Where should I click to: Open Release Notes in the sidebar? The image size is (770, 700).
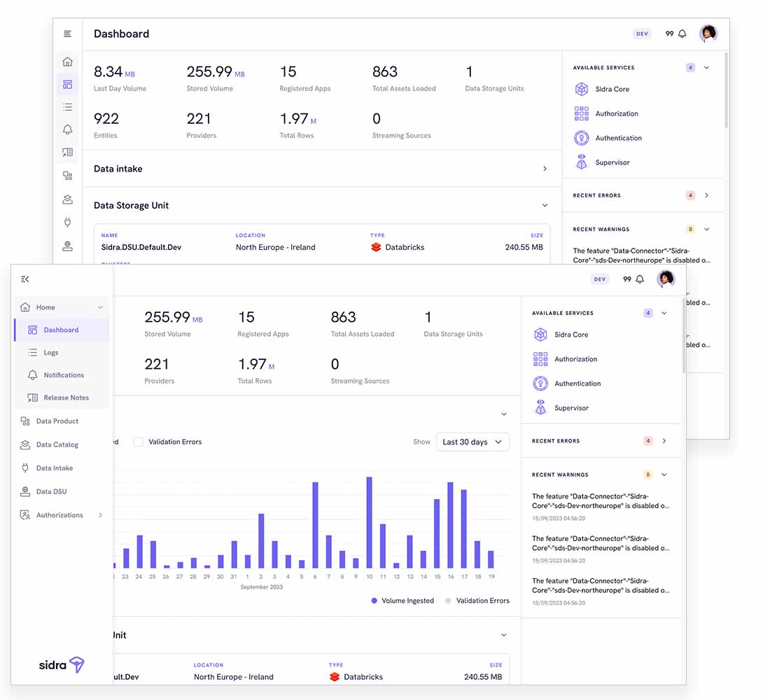66,398
